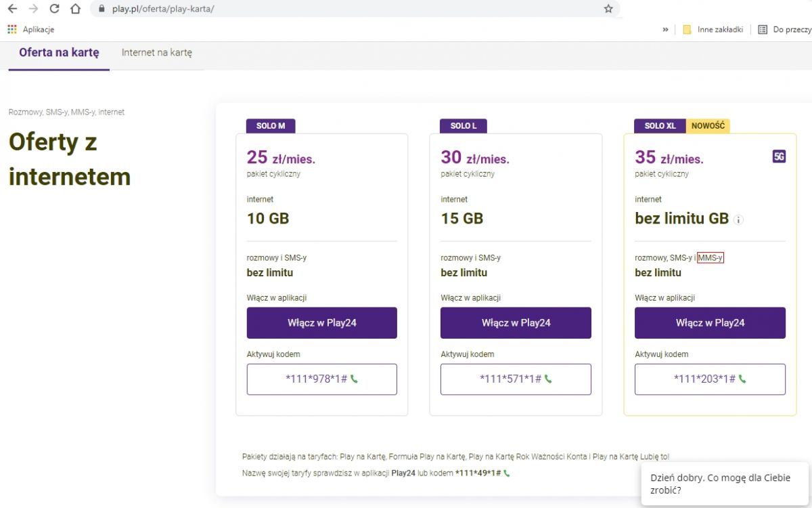Viewport: 812px width, 508px height.
Task: Switch to the Oferta na kartę tab
Action: tap(59, 53)
